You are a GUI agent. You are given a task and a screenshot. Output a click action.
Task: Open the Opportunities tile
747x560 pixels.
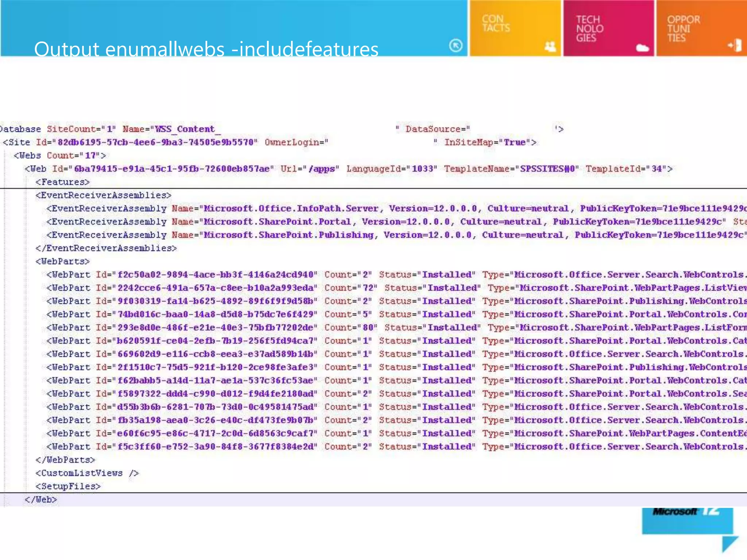pyautogui.click(x=701, y=28)
